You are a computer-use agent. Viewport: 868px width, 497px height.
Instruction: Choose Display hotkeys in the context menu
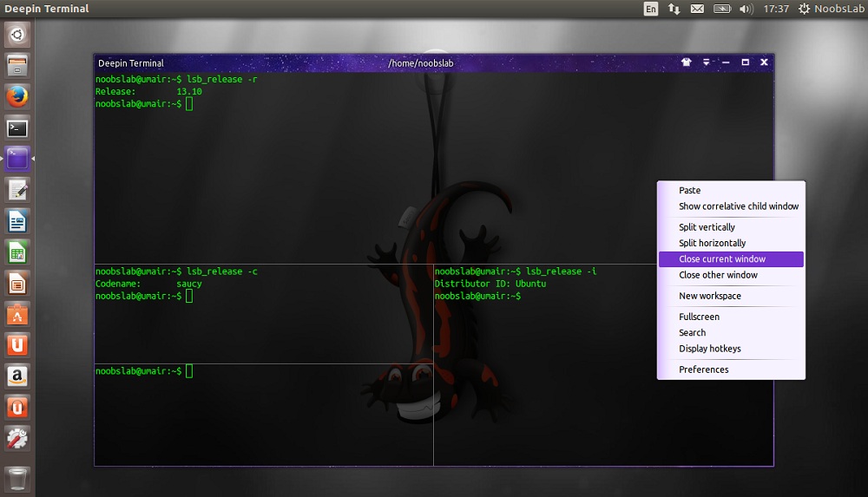731,349
